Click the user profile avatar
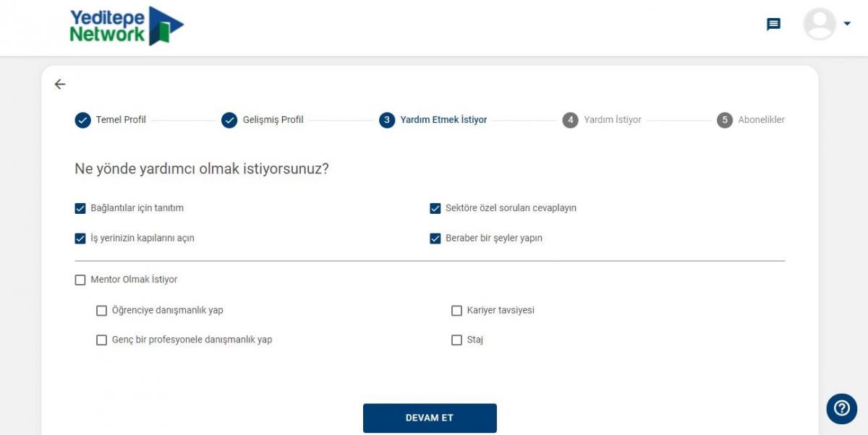Image resolution: width=868 pixels, height=435 pixels. coord(820,25)
